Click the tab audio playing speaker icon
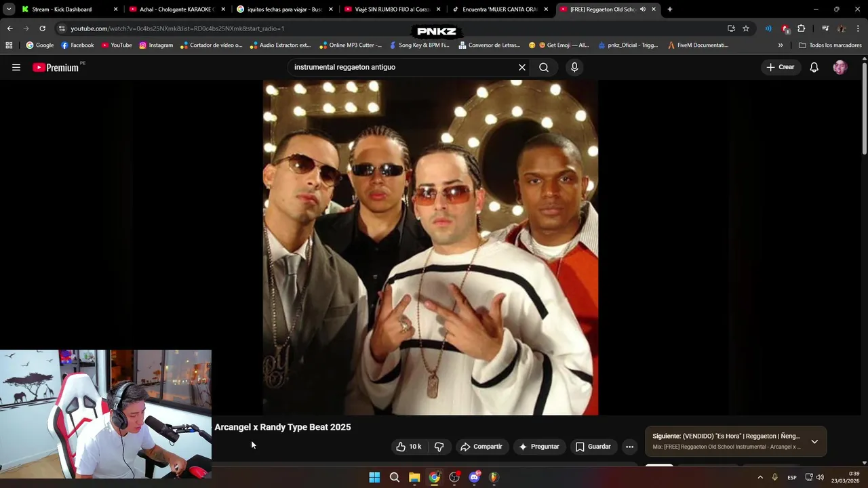Screen dimensions: 868x488 tap(642, 9)
